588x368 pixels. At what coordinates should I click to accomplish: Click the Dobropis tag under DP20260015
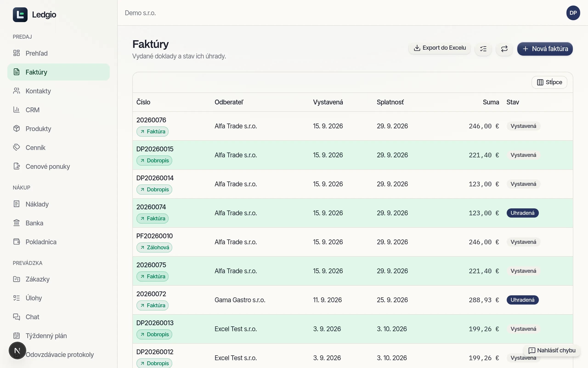click(x=154, y=160)
